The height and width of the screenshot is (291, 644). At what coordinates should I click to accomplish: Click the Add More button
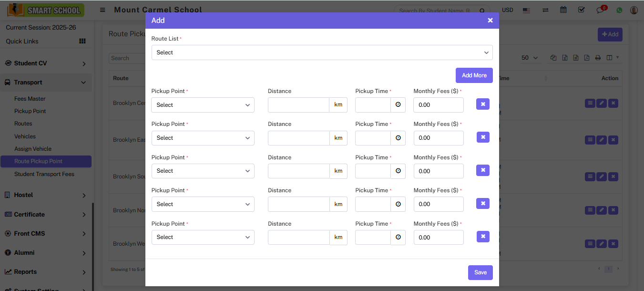click(x=474, y=75)
